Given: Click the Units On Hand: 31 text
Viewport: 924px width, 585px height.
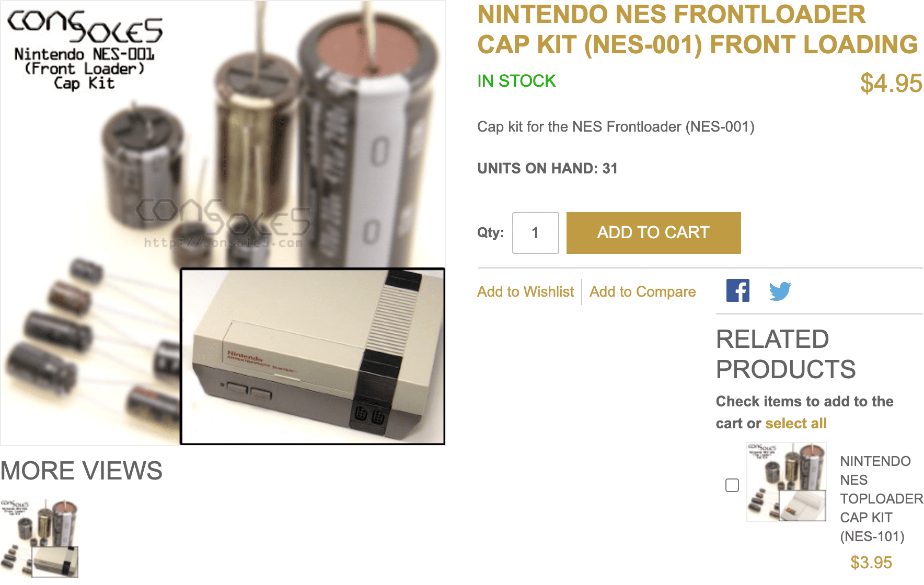Looking at the screenshot, I should [547, 168].
